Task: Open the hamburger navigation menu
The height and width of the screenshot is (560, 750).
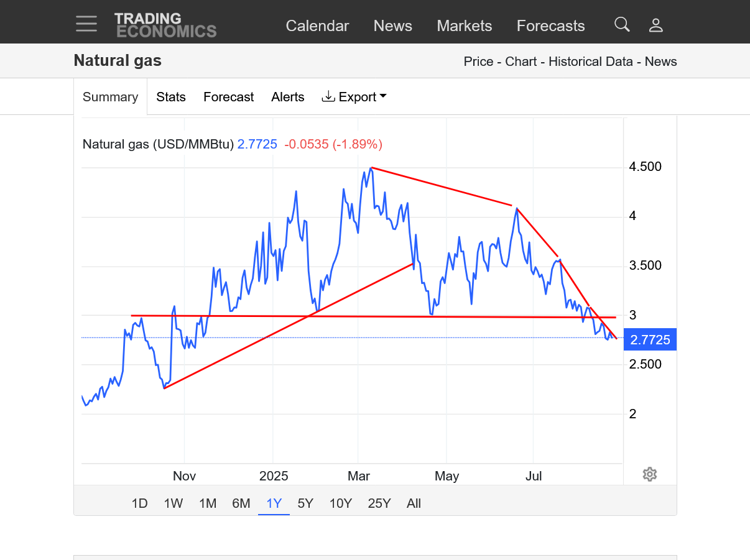Action: click(x=86, y=24)
